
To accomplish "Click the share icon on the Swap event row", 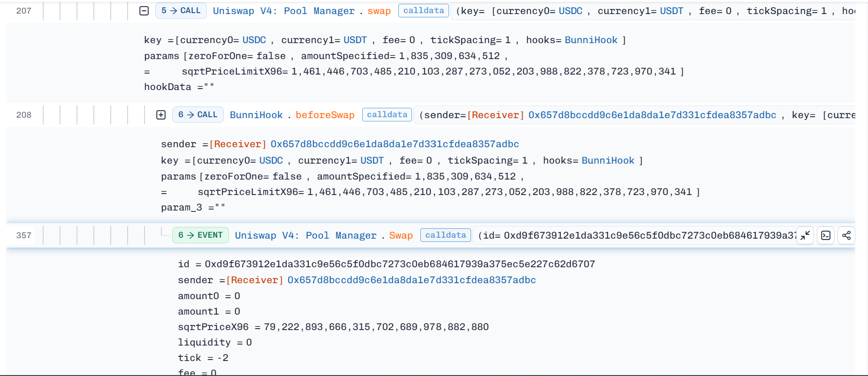I will click(x=846, y=235).
